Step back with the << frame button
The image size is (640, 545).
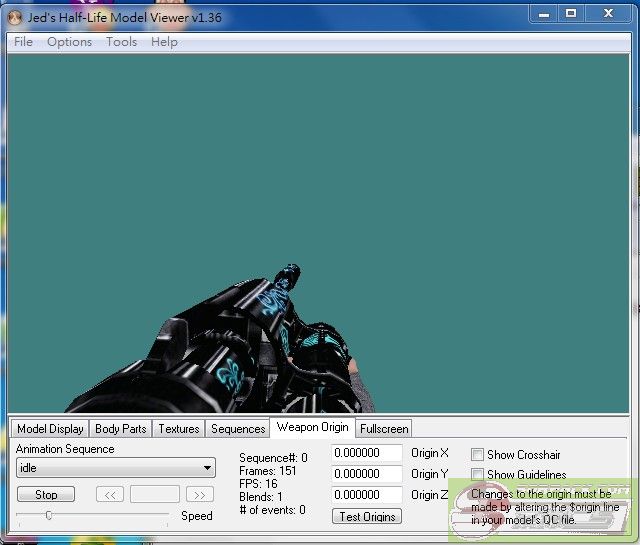coord(110,494)
